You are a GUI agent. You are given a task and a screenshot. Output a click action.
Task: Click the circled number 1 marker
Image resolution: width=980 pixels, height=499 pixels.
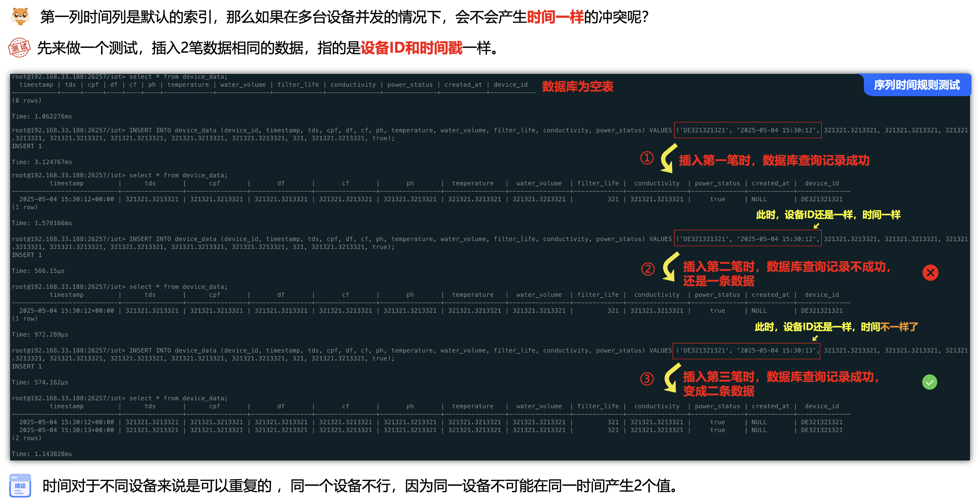pos(647,158)
